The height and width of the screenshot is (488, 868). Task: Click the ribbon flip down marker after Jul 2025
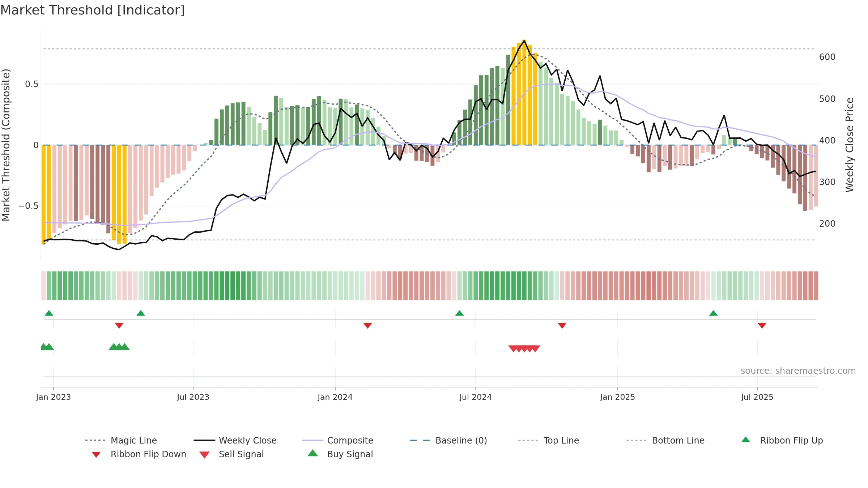pos(762,326)
